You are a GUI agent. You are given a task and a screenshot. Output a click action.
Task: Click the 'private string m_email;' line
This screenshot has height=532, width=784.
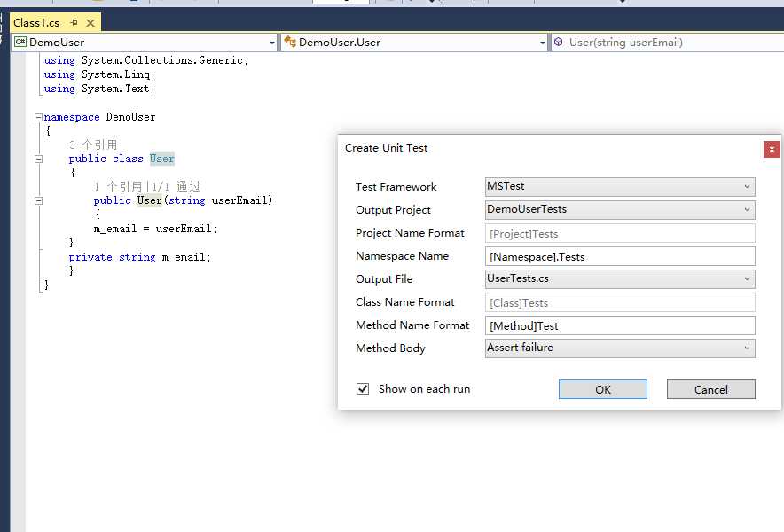tap(140, 257)
